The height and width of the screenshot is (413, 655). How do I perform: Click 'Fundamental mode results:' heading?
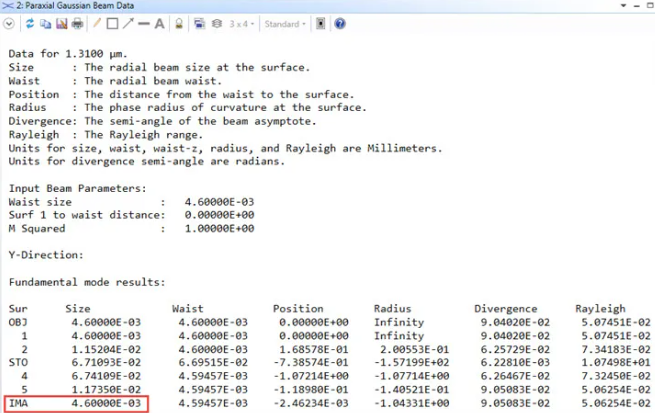(87, 282)
